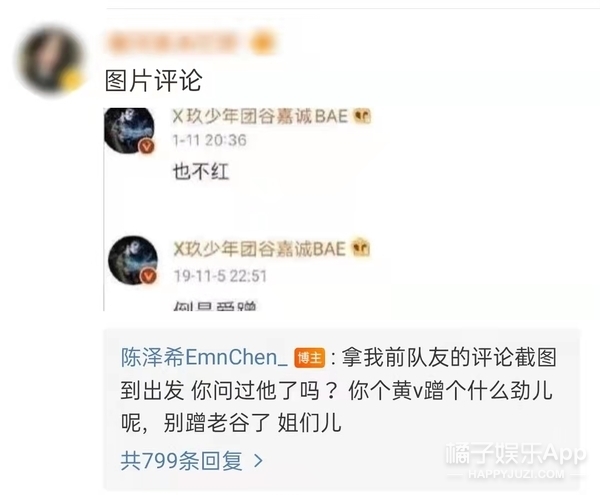This screenshot has height=495, width=600.
Task: Click the membership icon after second BAE name
Action: click(360, 248)
